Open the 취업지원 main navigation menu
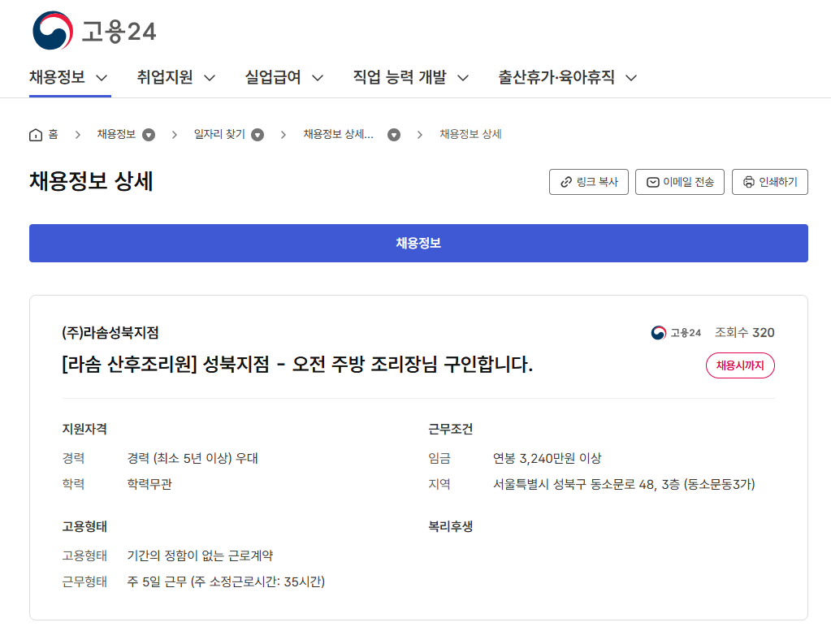Image resolution: width=831 pixels, height=644 pixels. coord(176,78)
